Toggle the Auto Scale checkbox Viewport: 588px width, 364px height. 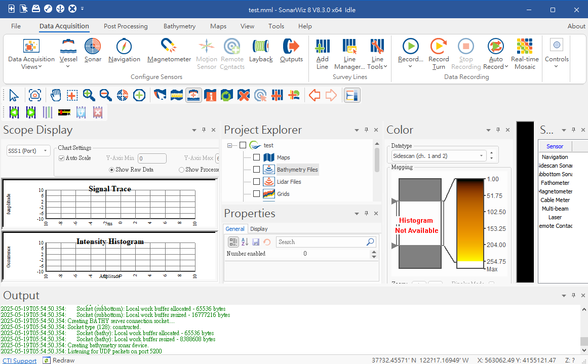coord(61,158)
